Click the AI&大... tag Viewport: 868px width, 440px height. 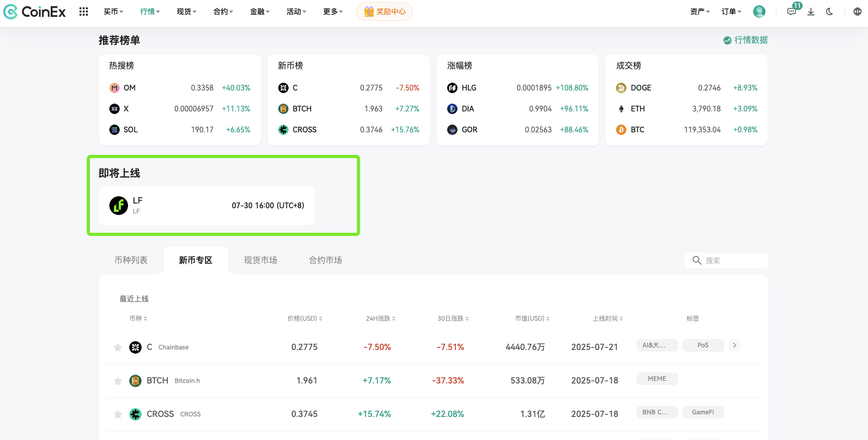(x=657, y=345)
